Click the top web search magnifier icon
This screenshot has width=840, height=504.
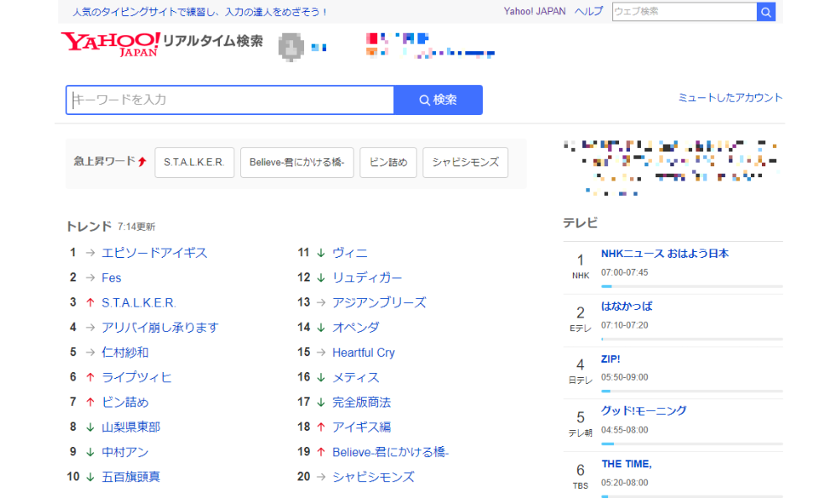(765, 12)
